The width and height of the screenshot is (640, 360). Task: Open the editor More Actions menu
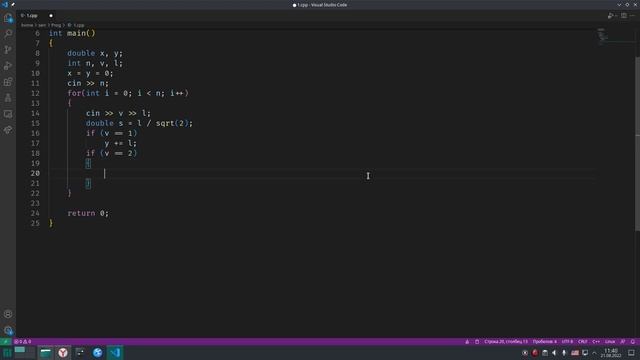click(633, 16)
